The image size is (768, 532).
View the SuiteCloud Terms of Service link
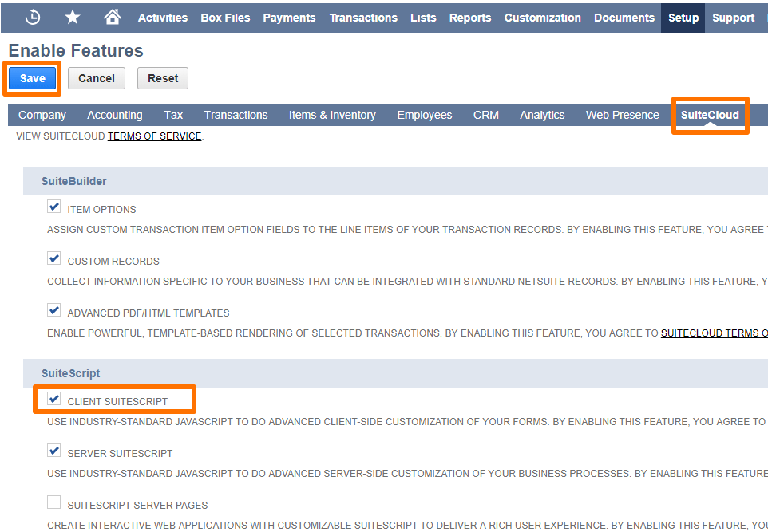point(156,136)
